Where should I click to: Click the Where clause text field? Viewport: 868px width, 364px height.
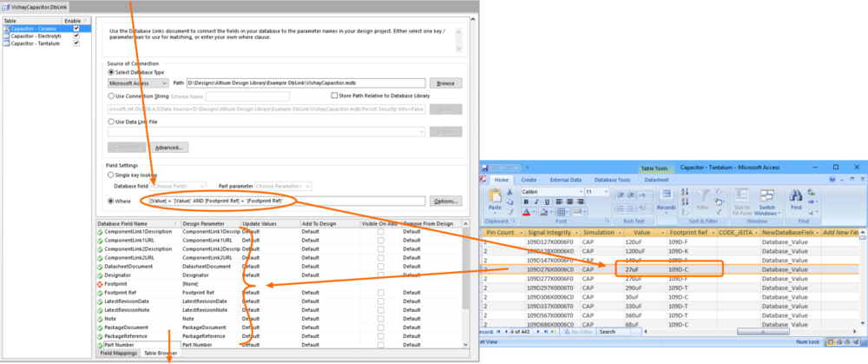point(286,202)
